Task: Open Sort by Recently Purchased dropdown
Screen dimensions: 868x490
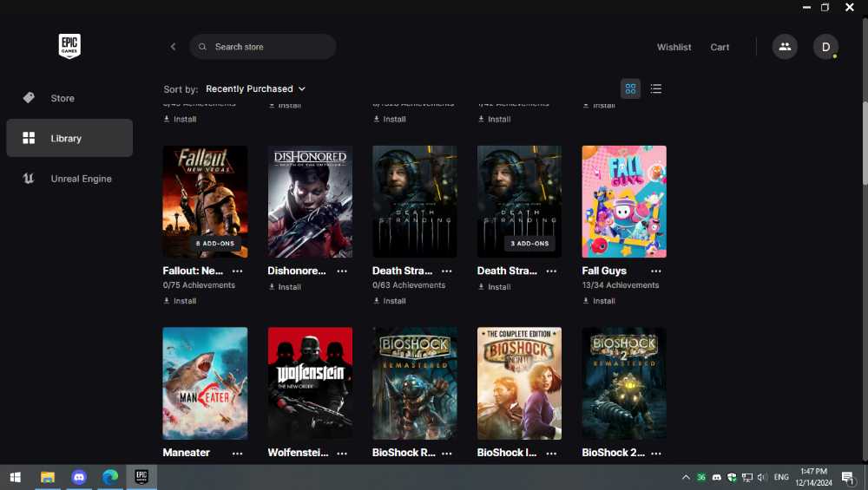Action: pos(255,89)
